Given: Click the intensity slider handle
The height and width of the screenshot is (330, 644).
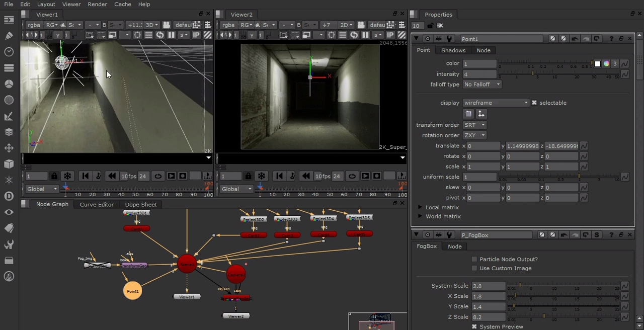Looking at the screenshot, I should (x=533, y=73).
